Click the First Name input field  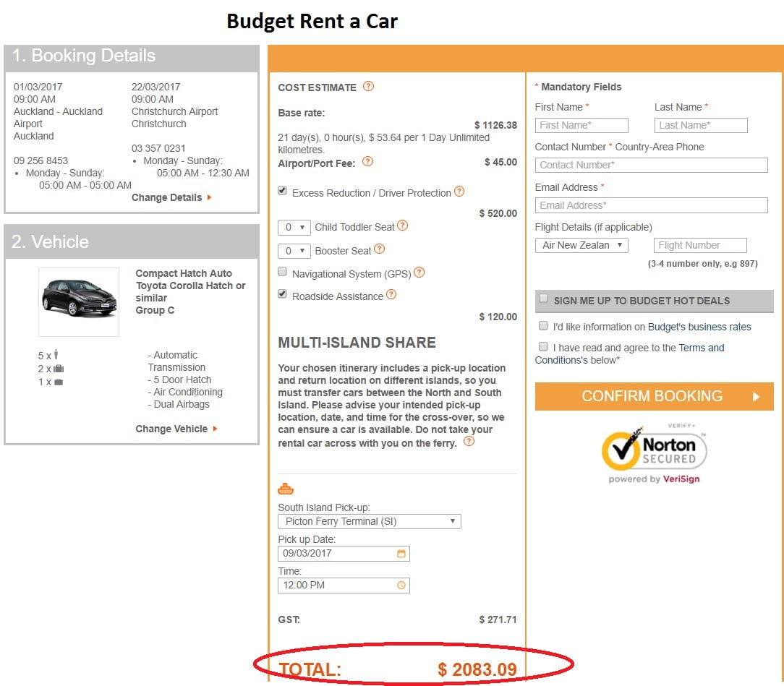[581, 125]
